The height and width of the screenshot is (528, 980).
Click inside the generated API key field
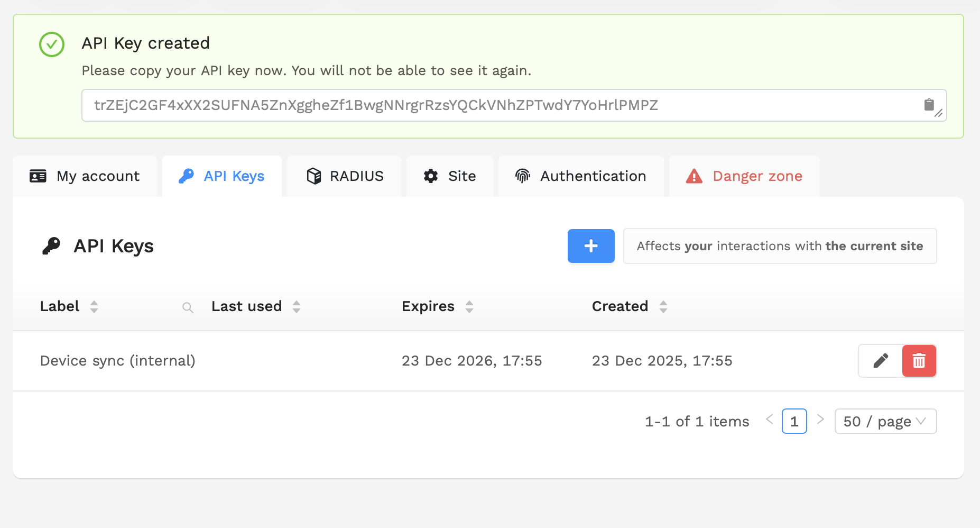[x=476, y=105]
